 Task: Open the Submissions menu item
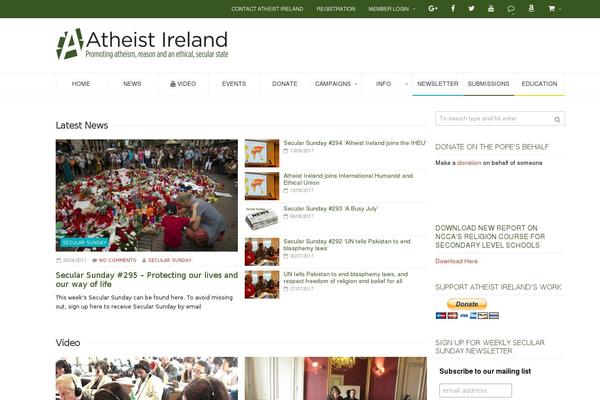pyautogui.click(x=488, y=84)
